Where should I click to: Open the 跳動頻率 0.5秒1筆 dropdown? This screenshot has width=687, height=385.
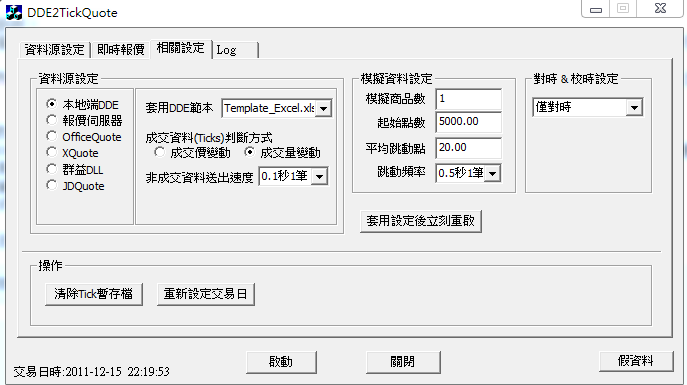[493, 173]
